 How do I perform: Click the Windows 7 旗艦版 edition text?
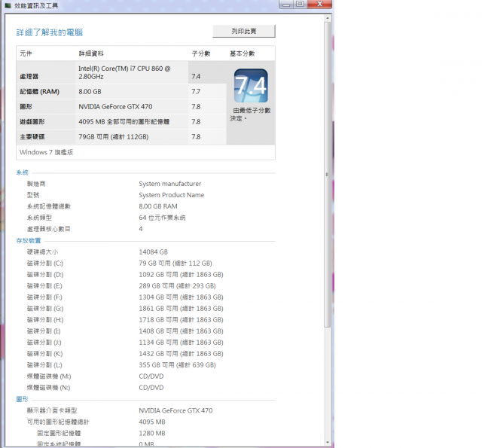[47, 152]
